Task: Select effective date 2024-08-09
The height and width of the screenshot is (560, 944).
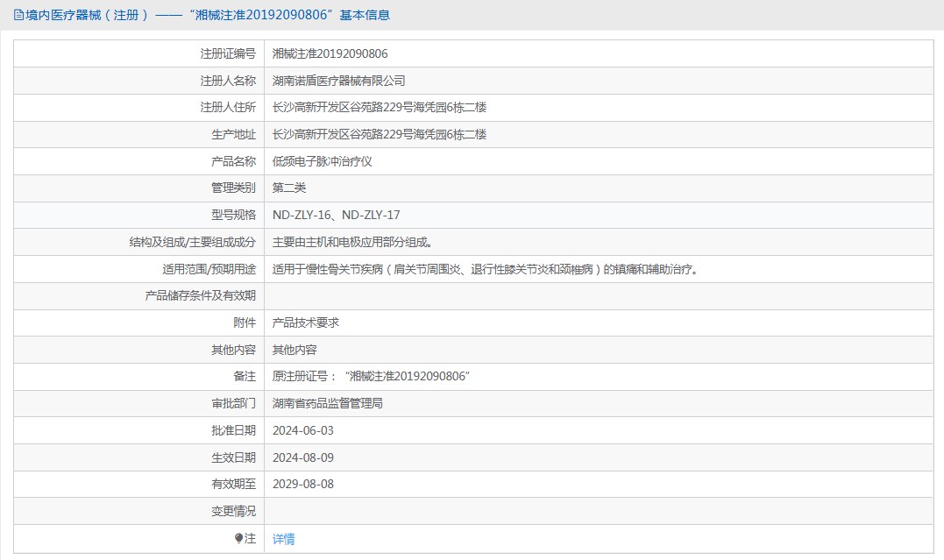Action: tap(302, 457)
